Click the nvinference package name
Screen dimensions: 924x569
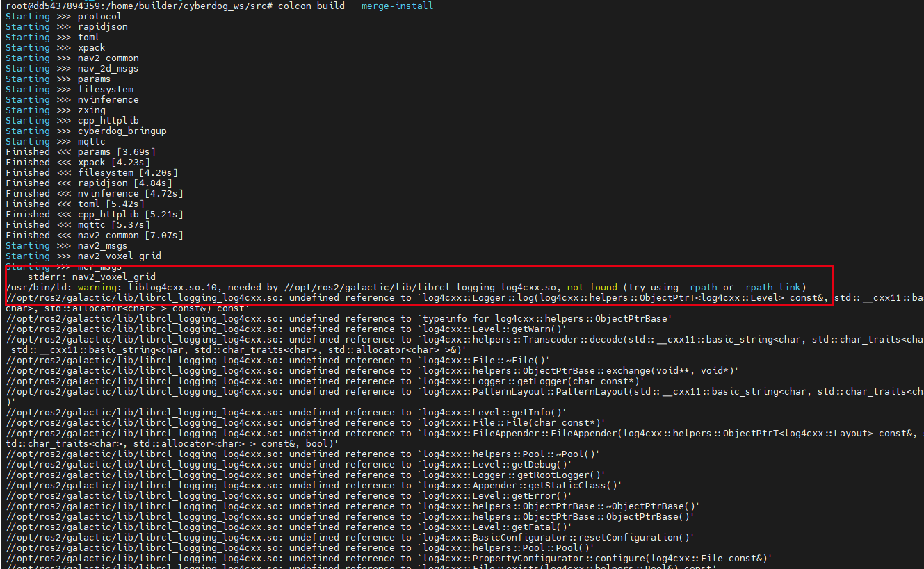coord(108,99)
